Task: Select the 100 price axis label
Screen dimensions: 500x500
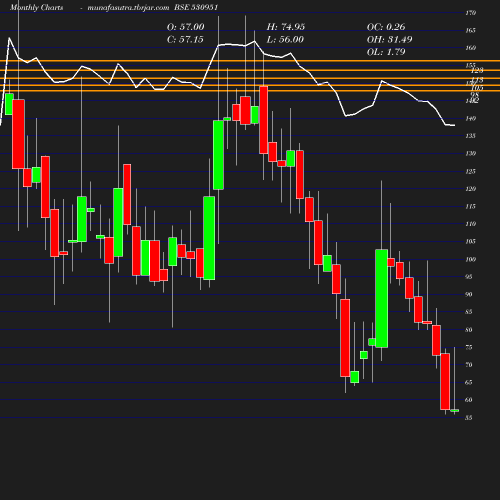Action: pyautogui.click(x=470, y=259)
